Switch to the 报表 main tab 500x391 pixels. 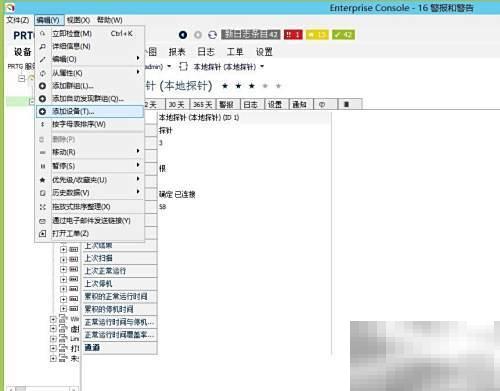click(177, 52)
